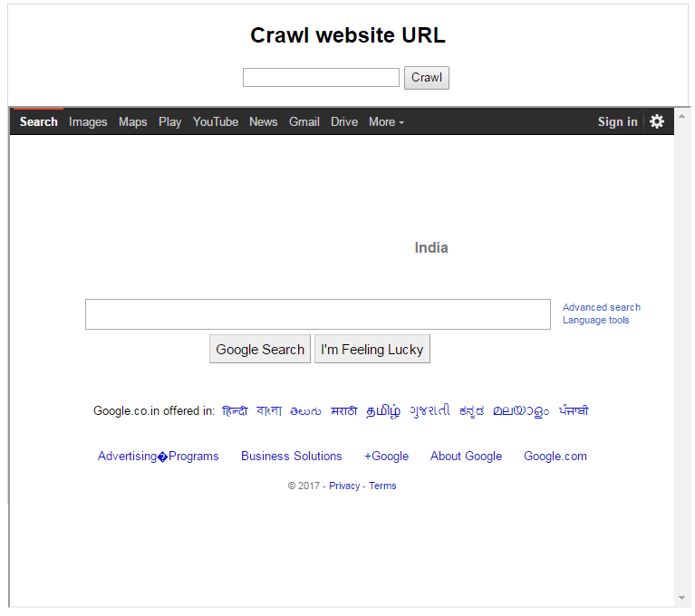The width and height of the screenshot is (695, 616).
Task: Switch language to ಕನ್ನಡ
Action: tap(471, 411)
